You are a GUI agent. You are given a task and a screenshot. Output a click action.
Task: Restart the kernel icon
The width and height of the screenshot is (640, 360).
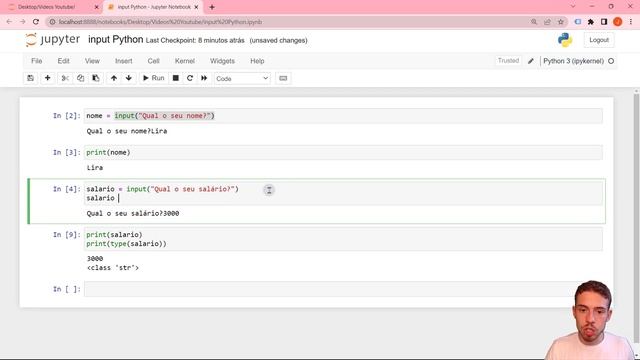(190, 78)
